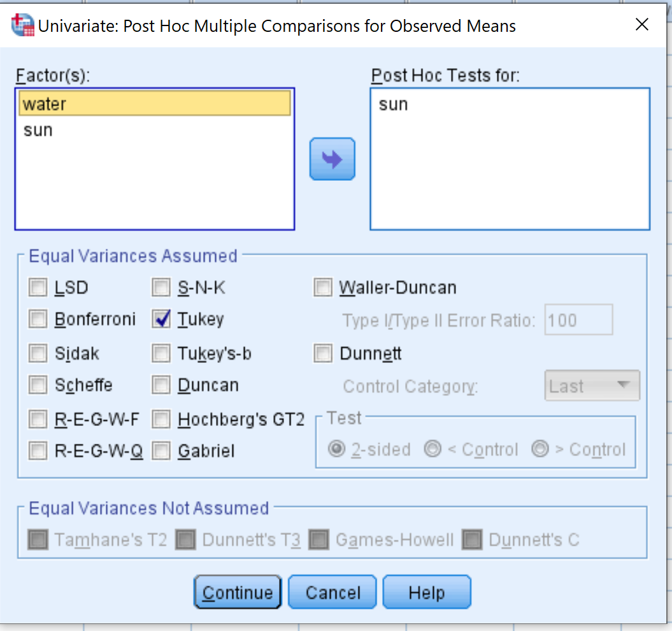672x631 pixels.
Task: Click the SPSS icon in the title bar
Action: point(23,25)
